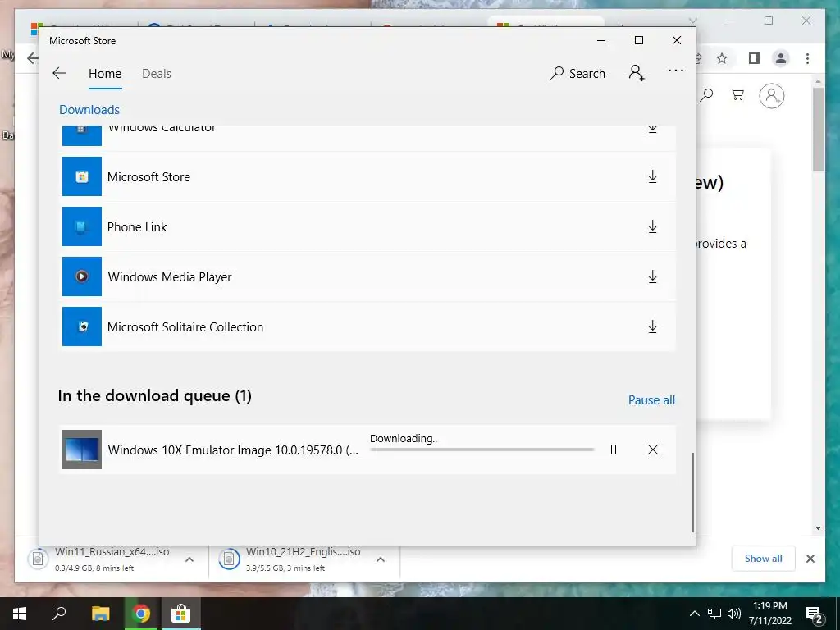
Task: Click the Store window vertical scrollbar
Action: pyautogui.click(x=692, y=493)
